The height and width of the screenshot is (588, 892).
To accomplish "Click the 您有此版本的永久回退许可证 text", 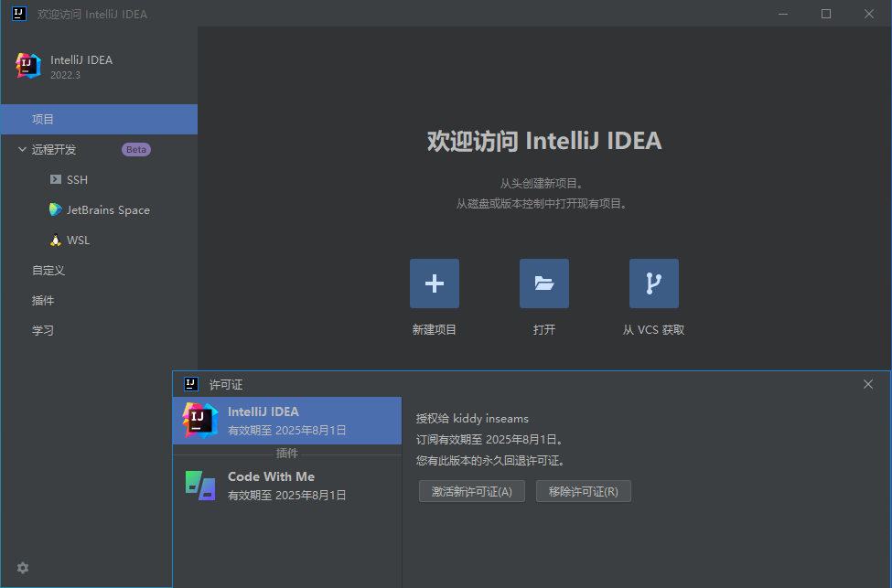I will 490,461.
